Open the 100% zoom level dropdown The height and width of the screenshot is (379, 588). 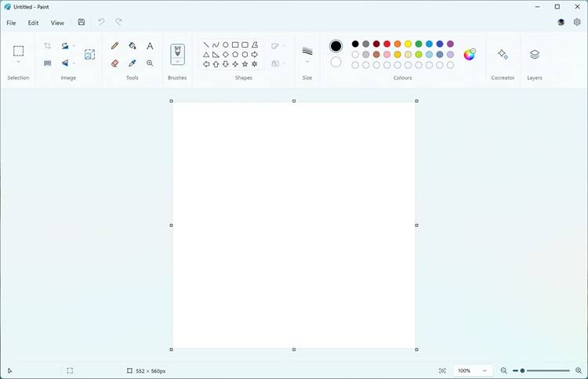coord(472,370)
